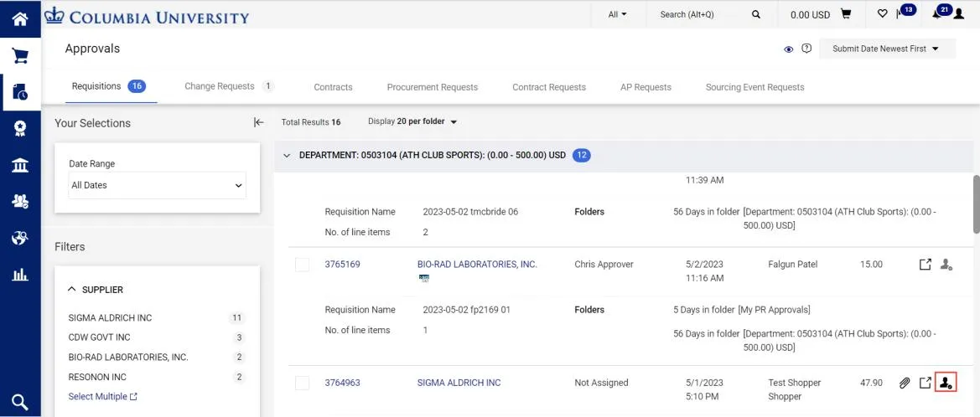Open the Date Range All Dates dropdown
The image size is (980, 417).
click(x=157, y=185)
